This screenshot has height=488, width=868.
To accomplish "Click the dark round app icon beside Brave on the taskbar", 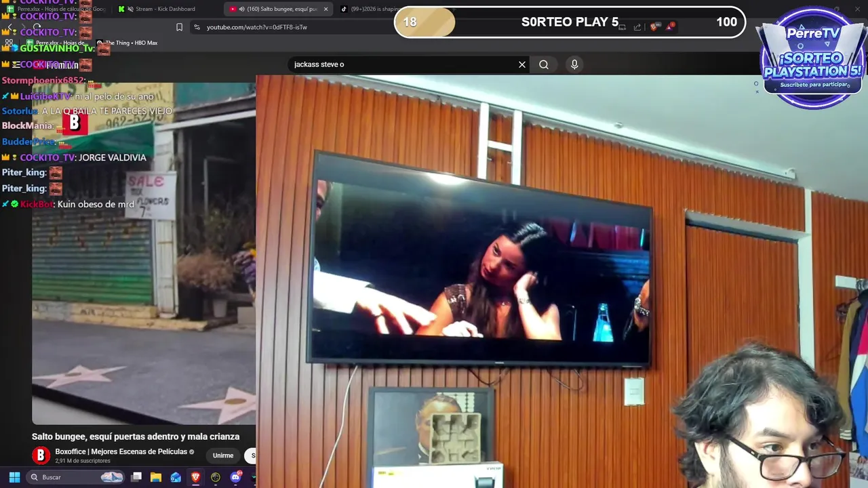I will [216, 477].
